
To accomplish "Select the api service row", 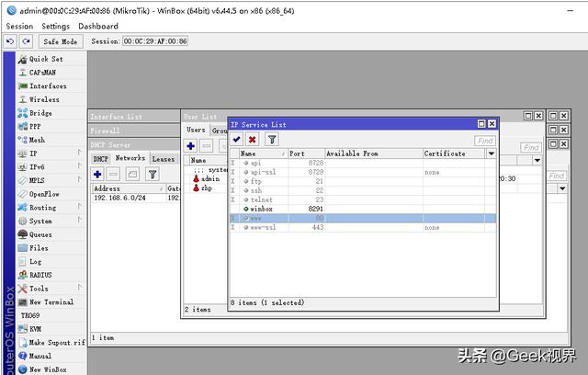I will tap(363, 163).
